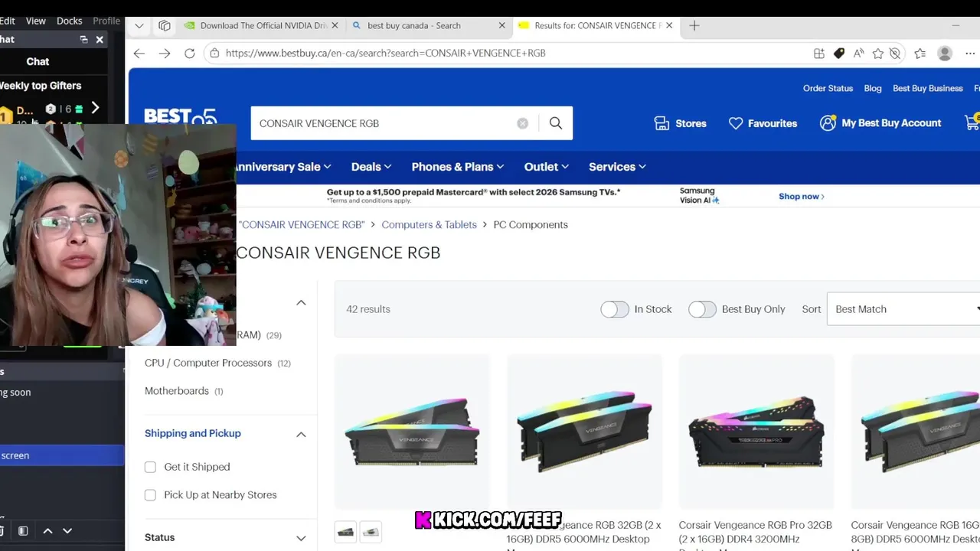Open OBS Docks menu

point(69,21)
